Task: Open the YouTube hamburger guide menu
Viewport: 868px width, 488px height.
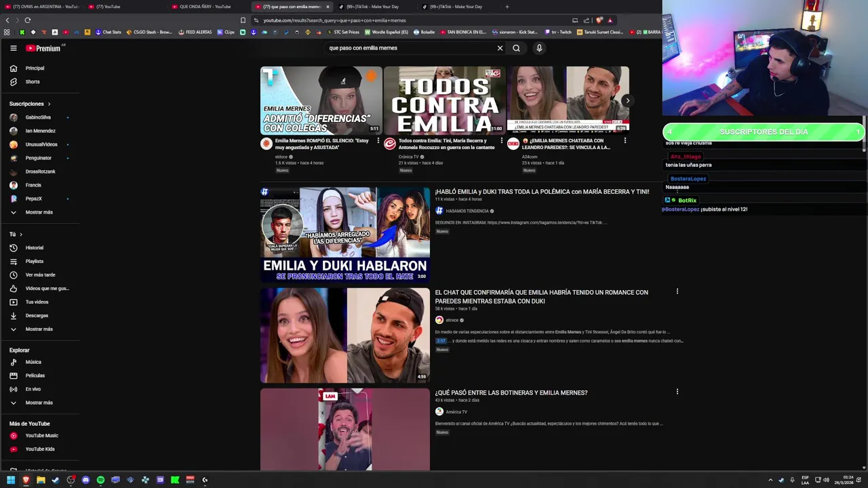Action: pos(13,48)
